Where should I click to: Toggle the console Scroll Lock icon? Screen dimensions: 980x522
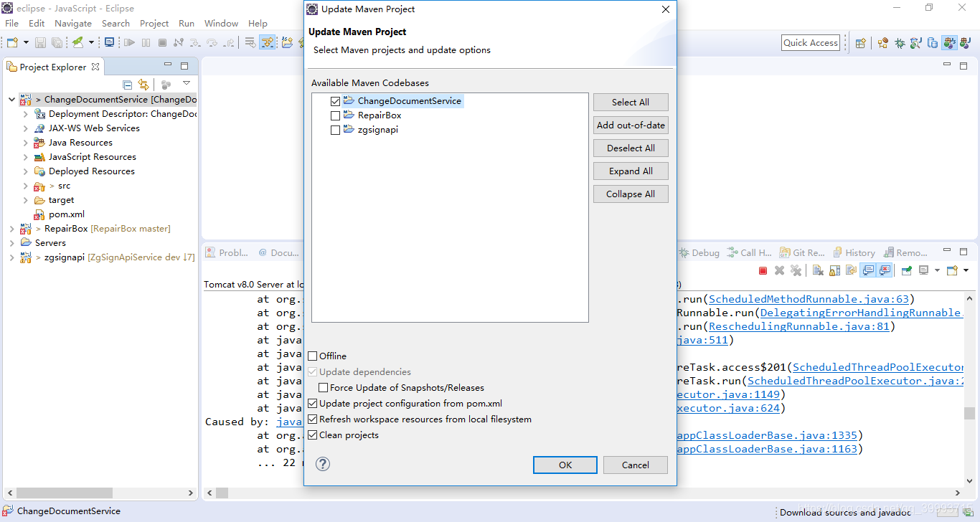(834, 270)
